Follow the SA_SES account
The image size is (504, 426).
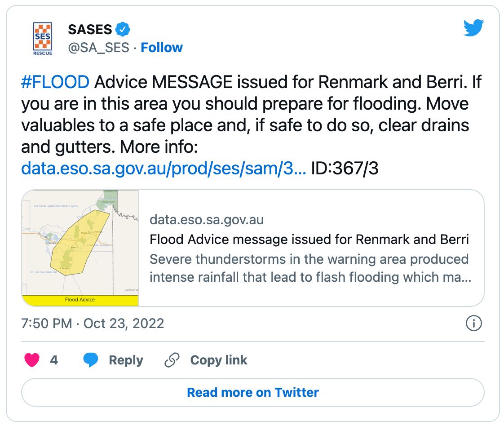[162, 48]
